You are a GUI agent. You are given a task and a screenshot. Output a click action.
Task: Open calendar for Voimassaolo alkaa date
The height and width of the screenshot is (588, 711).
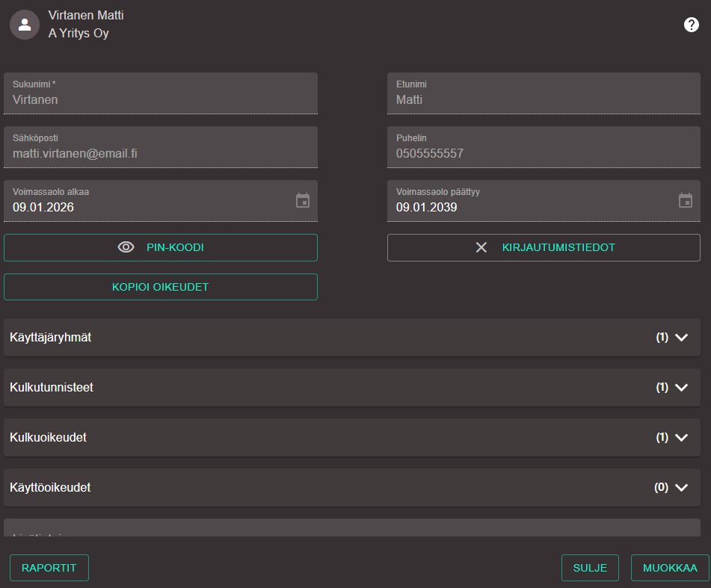[303, 200]
